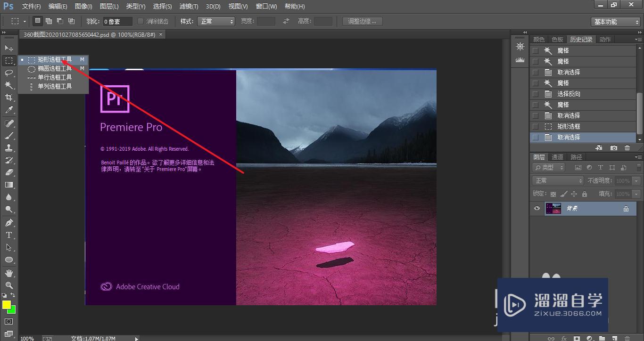Open the 样式 style dropdown
The height and width of the screenshot is (341, 644).
(216, 21)
